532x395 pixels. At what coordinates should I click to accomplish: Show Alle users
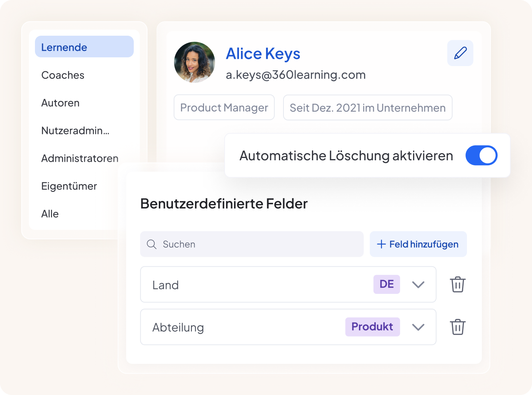click(50, 214)
